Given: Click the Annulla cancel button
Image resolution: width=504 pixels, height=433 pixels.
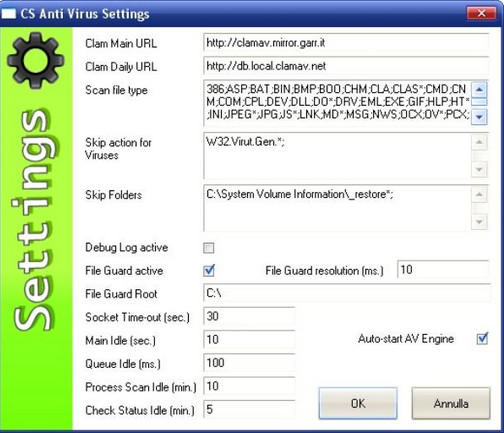Looking at the screenshot, I should (451, 403).
